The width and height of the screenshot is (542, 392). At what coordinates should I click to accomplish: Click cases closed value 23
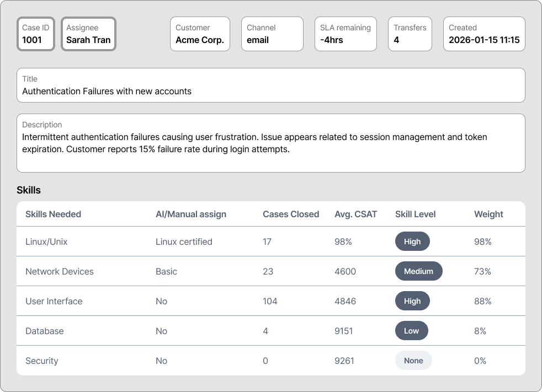coord(268,271)
